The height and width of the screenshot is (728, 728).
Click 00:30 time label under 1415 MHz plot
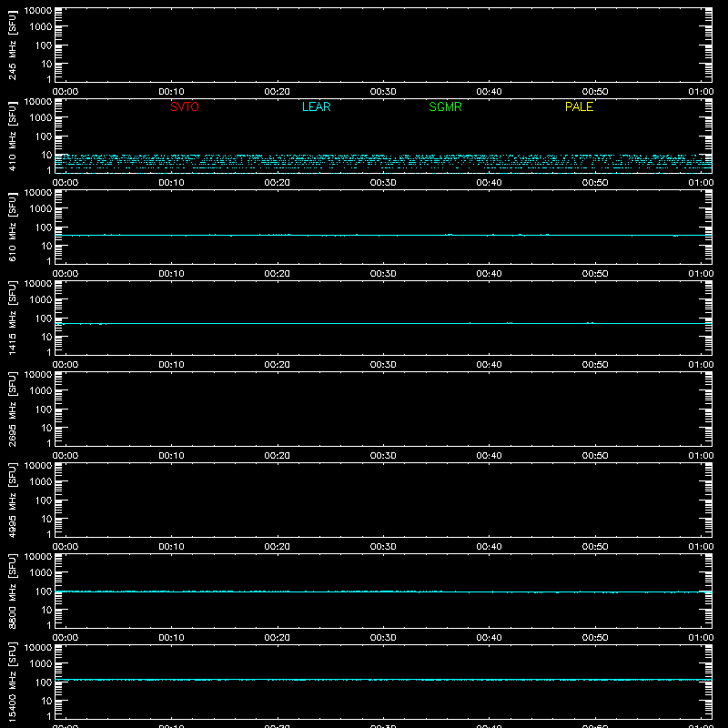pyautogui.click(x=383, y=365)
